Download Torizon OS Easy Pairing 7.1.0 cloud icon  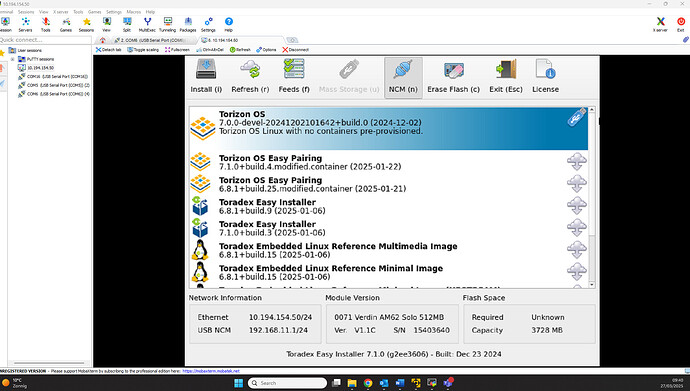point(576,161)
